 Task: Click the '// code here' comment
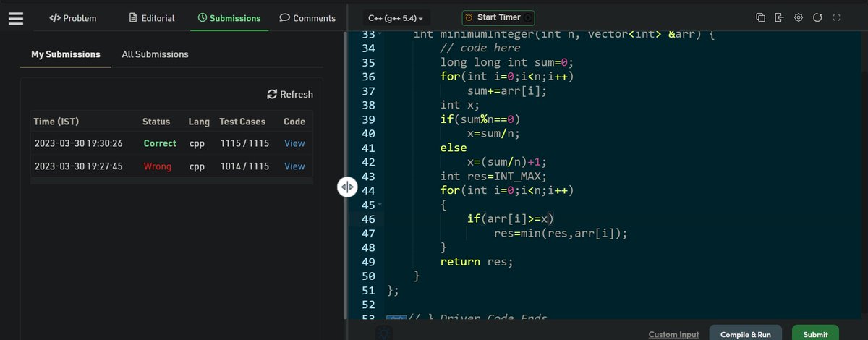[x=480, y=48]
